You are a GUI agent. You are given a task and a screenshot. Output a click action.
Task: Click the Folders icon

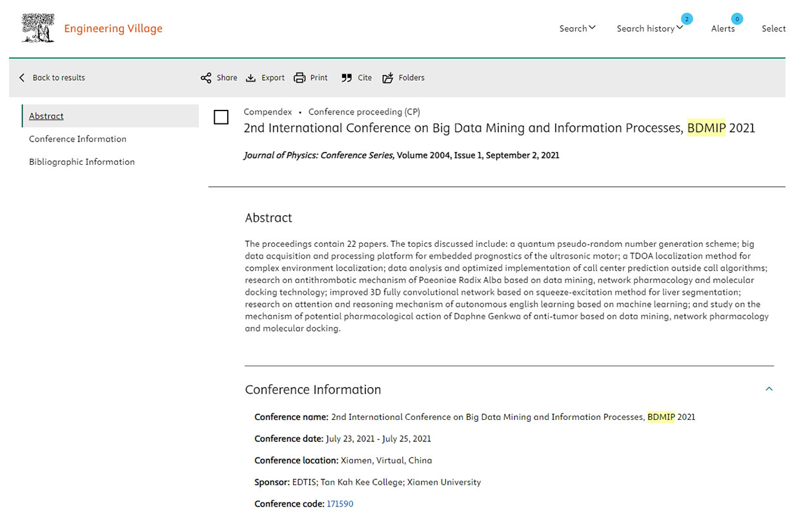point(388,78)
